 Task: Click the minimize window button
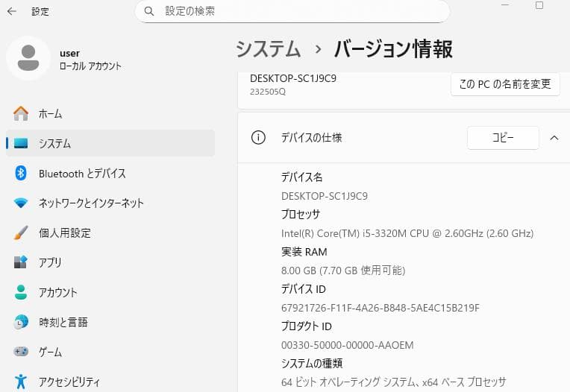tap(505, 5)
